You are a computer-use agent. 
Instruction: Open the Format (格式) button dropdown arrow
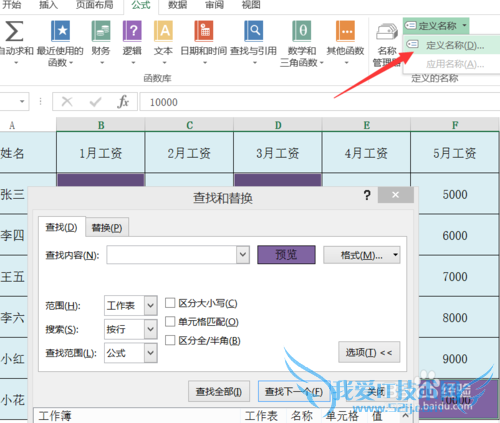coord(395,255)
